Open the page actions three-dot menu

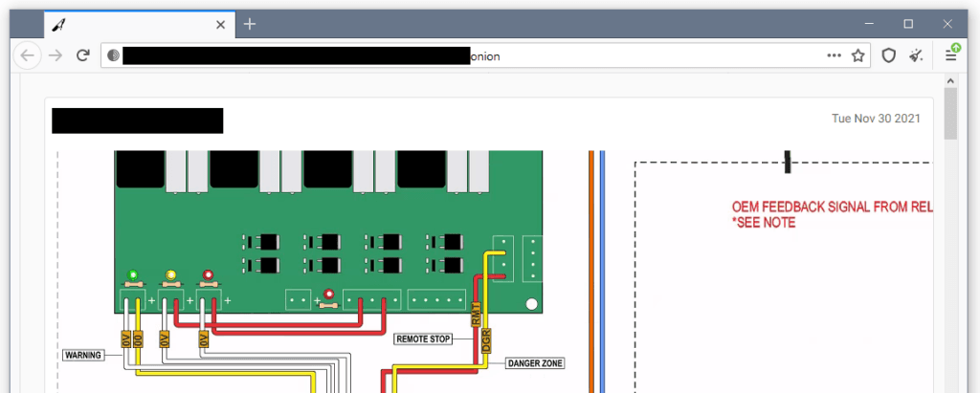[x=834, y=55]
